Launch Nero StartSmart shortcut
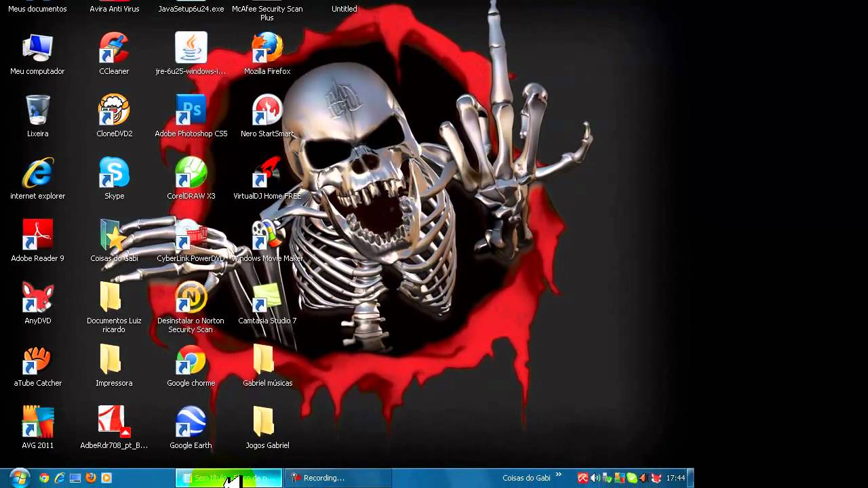Image resolution: width=868 pixels, height=488 pixels. point(267,117)
